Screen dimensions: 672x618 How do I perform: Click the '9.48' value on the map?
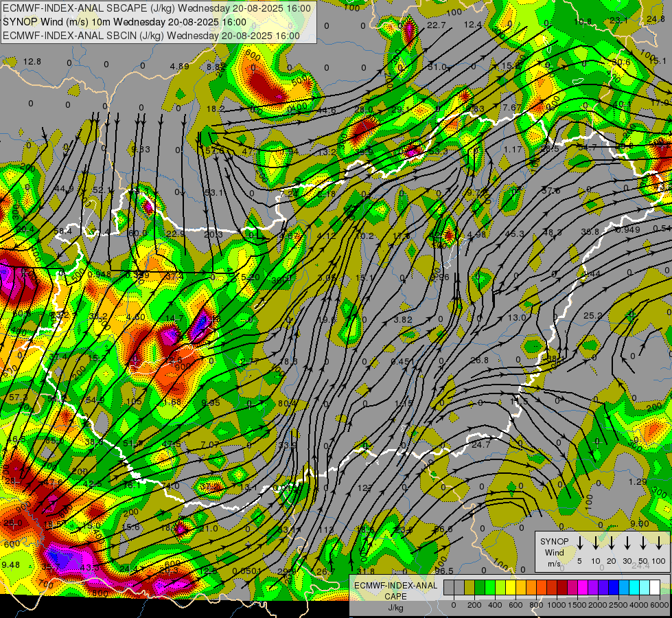(x=11, y=565)
